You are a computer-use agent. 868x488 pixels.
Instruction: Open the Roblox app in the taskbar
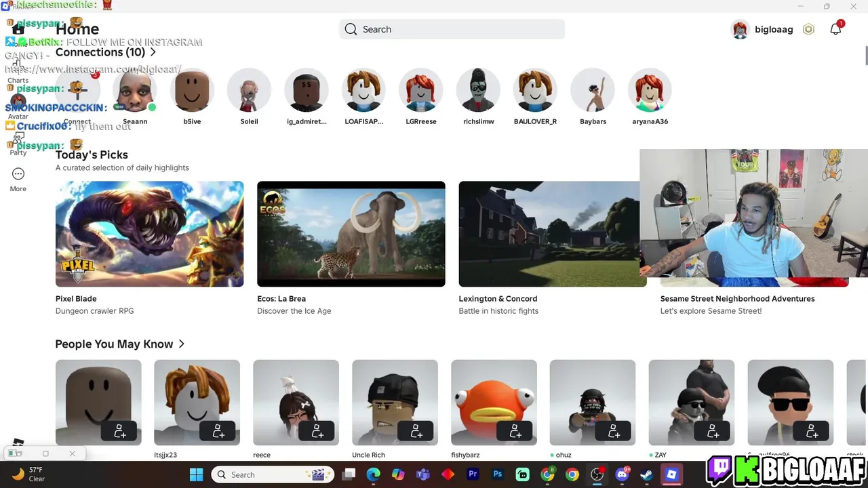pos(671,474)
